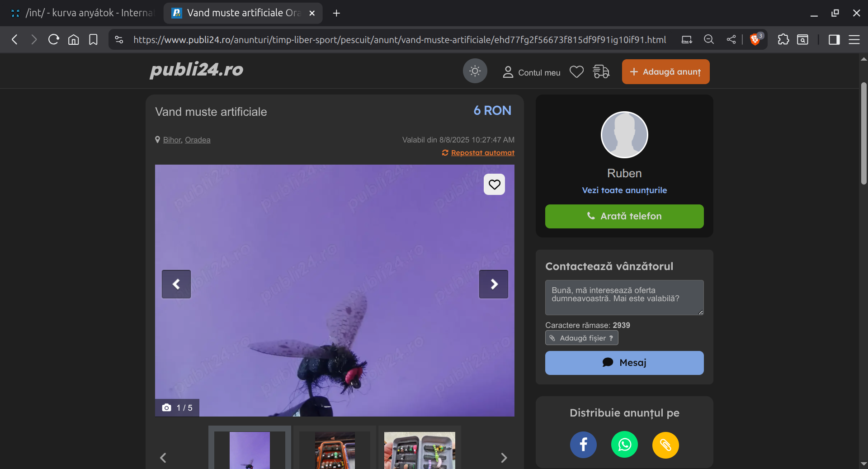Send message with Mesaj button
This screenshot has height=469, width=868.
coord(624,363)
